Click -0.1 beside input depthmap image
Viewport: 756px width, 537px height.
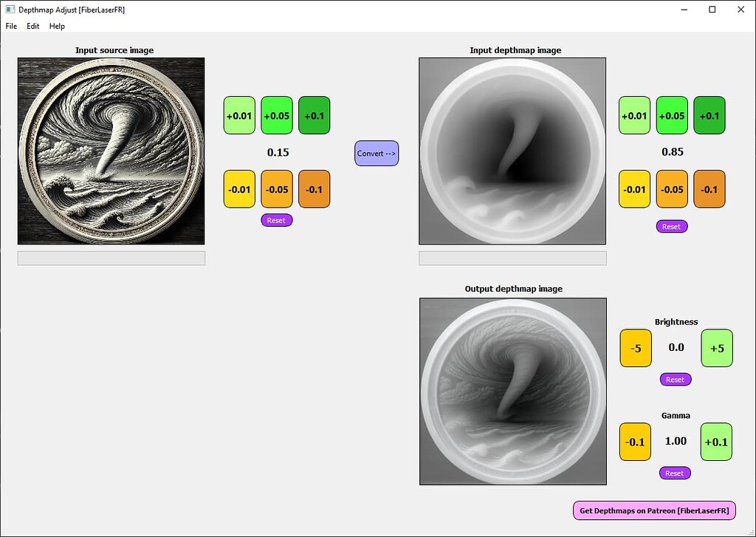[709, 189]
